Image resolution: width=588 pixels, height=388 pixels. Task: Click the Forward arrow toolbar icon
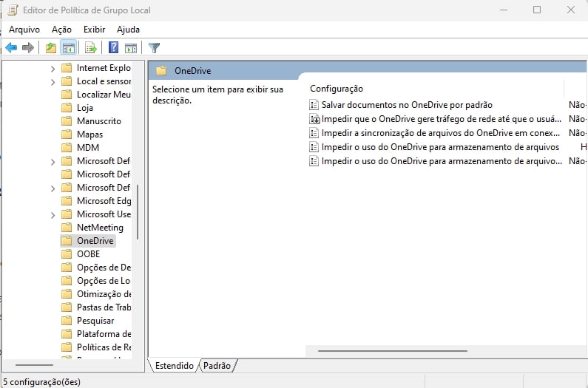point(28,47)
